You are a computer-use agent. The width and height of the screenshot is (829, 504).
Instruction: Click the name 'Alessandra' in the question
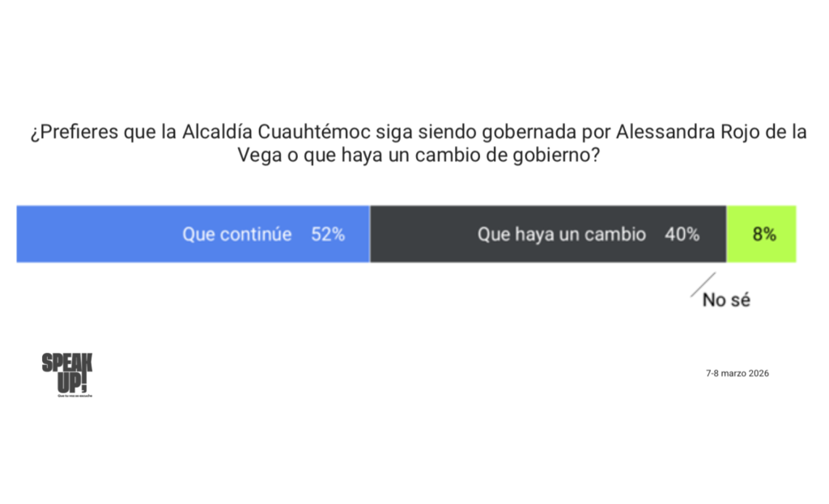(x=662, y=132)
